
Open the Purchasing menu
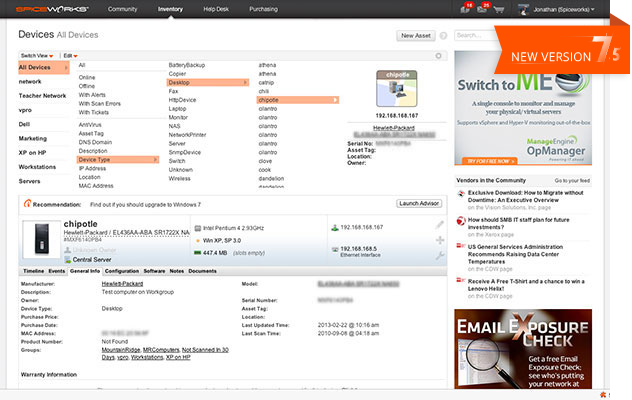click(x=264, y=9)
